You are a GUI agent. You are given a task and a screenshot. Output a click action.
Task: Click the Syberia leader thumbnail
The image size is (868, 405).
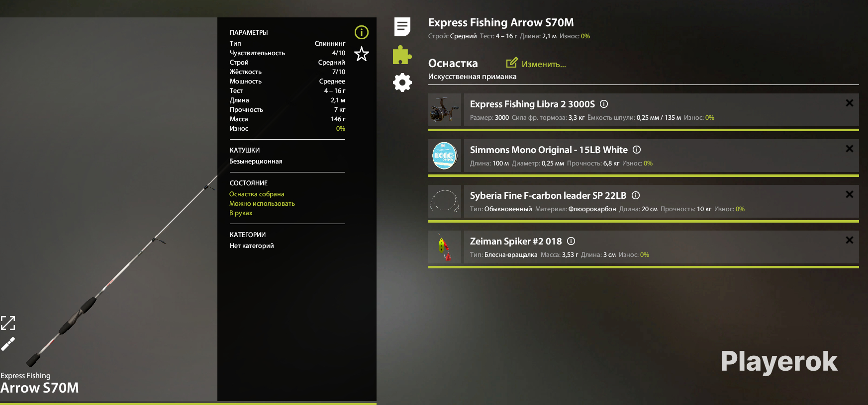click(x=445, y=201)
